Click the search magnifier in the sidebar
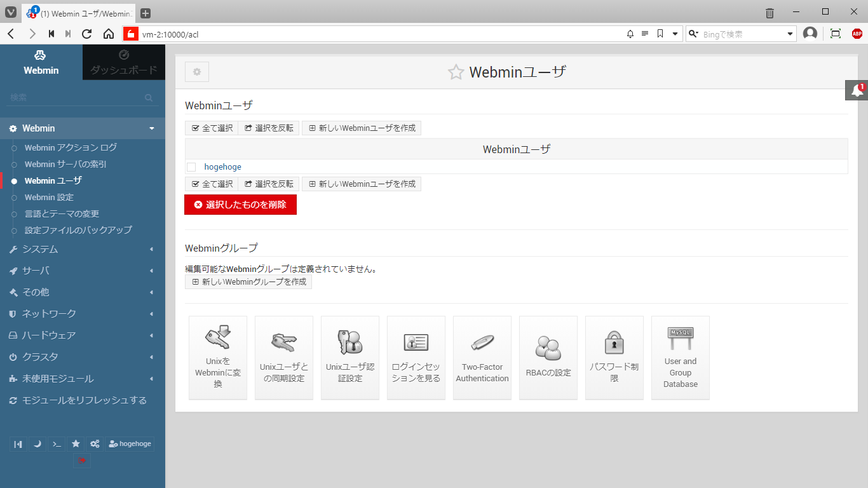The image size is (868, 488). [x=149, y=98]
